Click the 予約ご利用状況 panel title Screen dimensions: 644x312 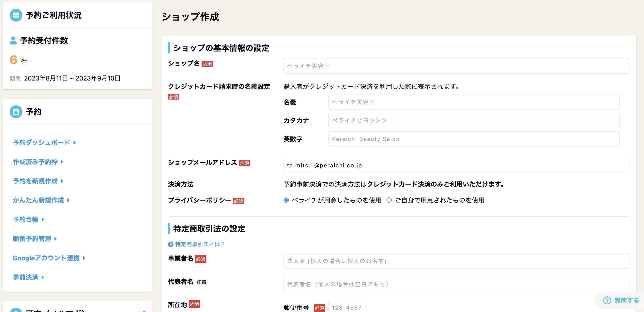pos(54,15)
